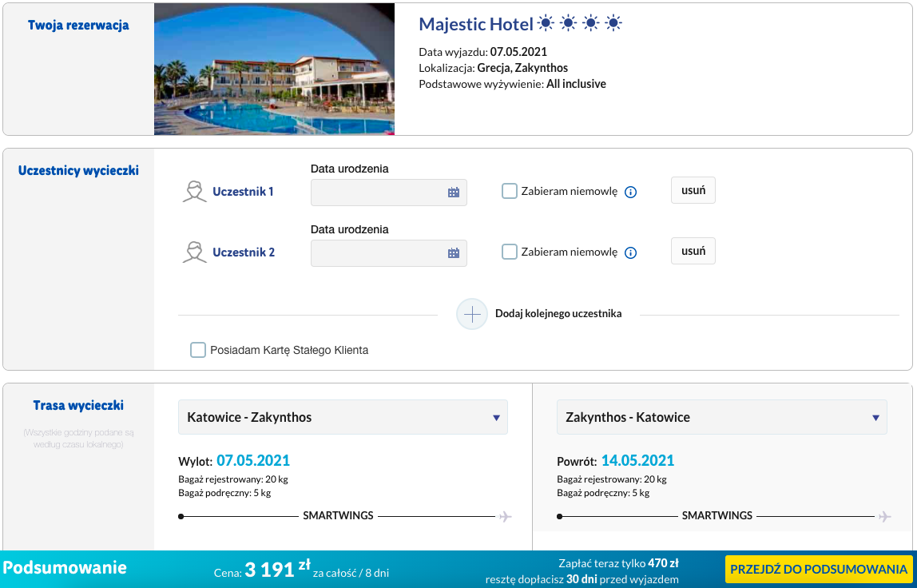917x588 pixels.
Task: Click info icon beside first Zabieram niemowlę
Action: coord(630,192)
